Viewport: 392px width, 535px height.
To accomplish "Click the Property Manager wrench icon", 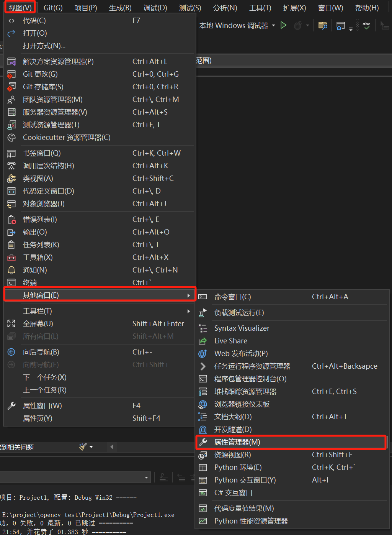I will 203,442.
